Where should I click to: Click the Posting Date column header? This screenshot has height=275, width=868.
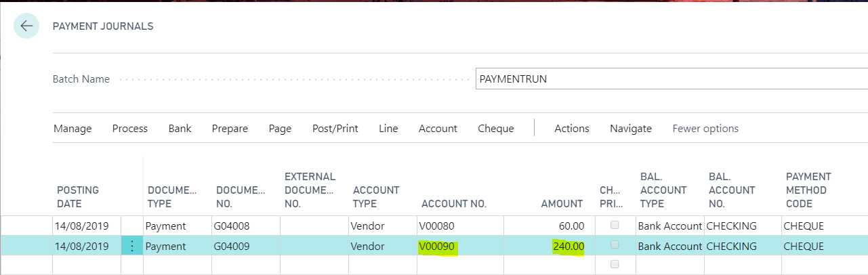click(x=77, y=196)
